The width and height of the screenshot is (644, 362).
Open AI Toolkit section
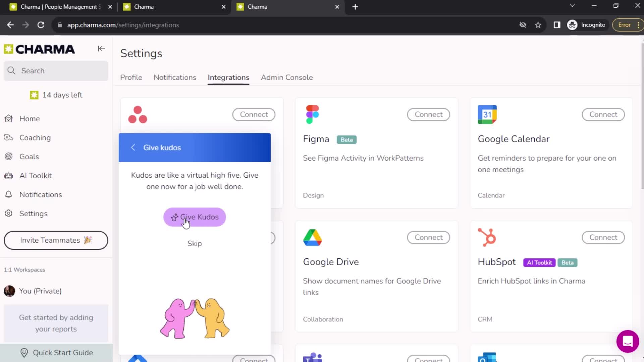(35, 176)
